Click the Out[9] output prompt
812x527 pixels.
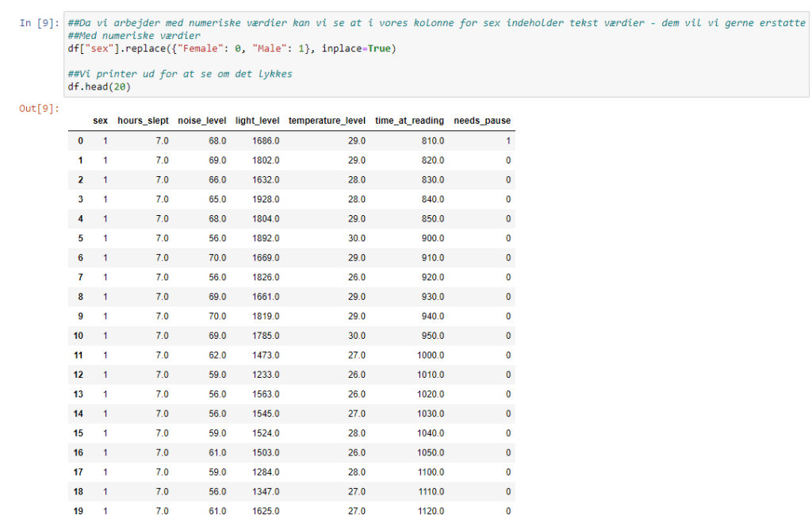pyautogui.click(x=39, y=108)
